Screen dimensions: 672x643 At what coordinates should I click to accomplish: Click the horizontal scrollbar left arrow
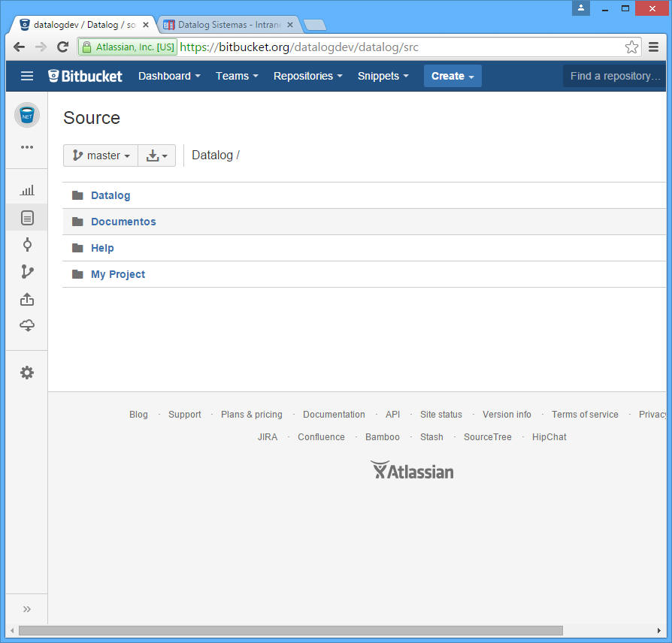[x=12, y=630]
